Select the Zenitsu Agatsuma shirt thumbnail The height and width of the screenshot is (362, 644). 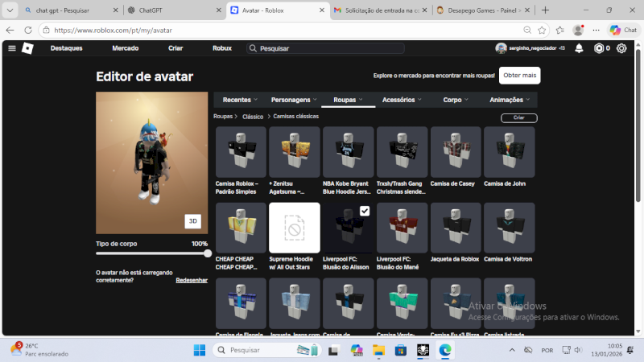(295, 152)
